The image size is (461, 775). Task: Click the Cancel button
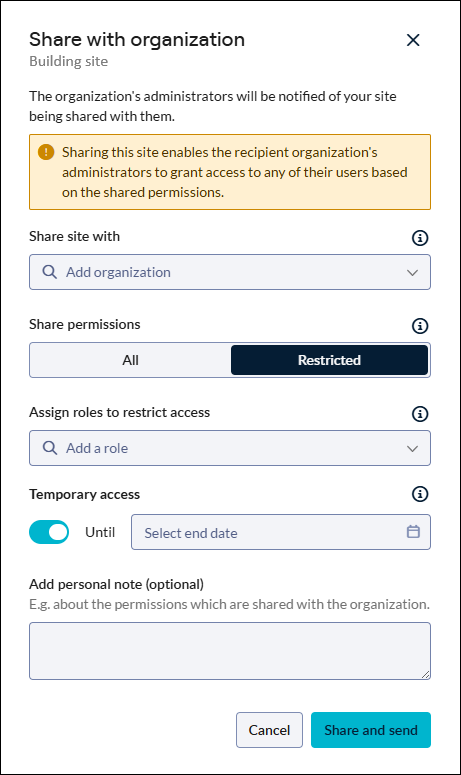point(269,730)
